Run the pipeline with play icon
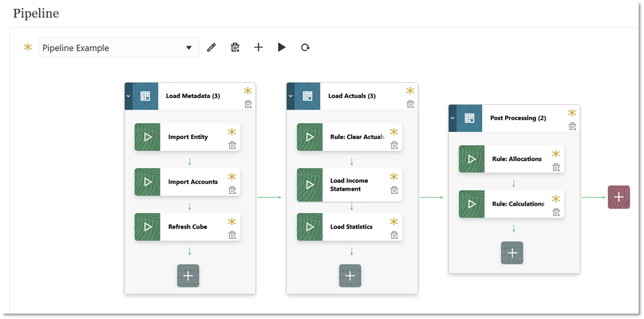 282,47
